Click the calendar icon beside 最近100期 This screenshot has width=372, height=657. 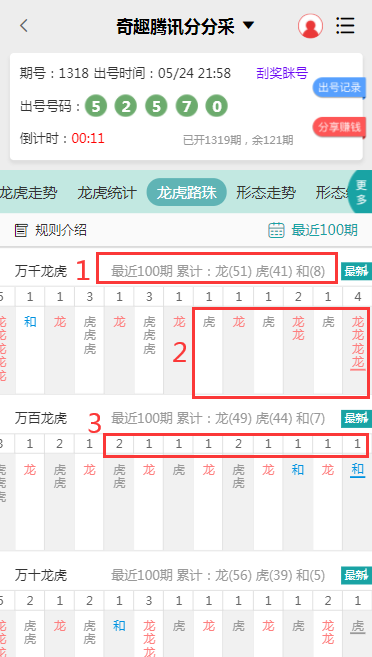pos(276,230)
